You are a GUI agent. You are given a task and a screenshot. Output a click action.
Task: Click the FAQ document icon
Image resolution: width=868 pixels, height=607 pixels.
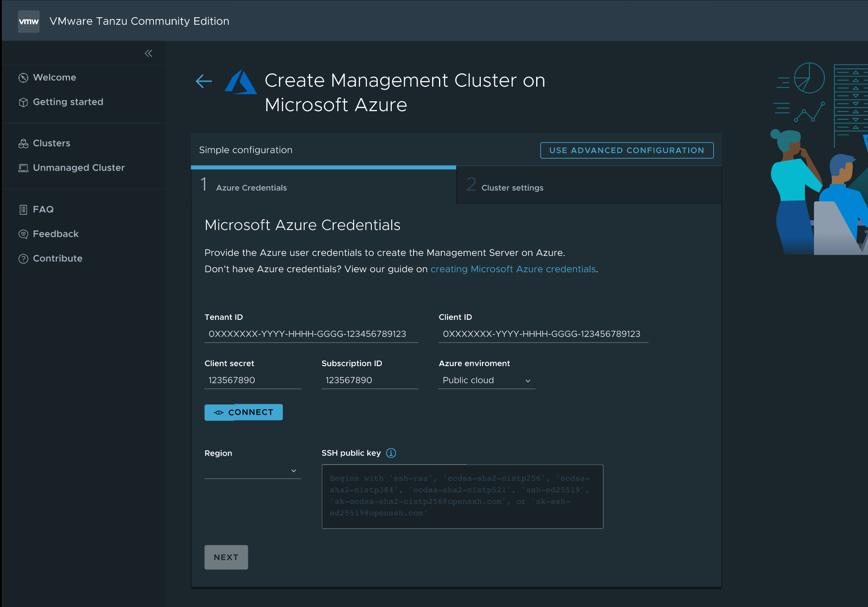[x=23, y=209]
